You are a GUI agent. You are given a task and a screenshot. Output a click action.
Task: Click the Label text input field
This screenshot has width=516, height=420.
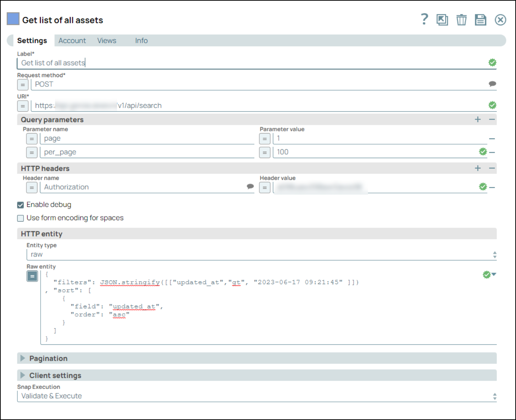[x=250, y=63]
